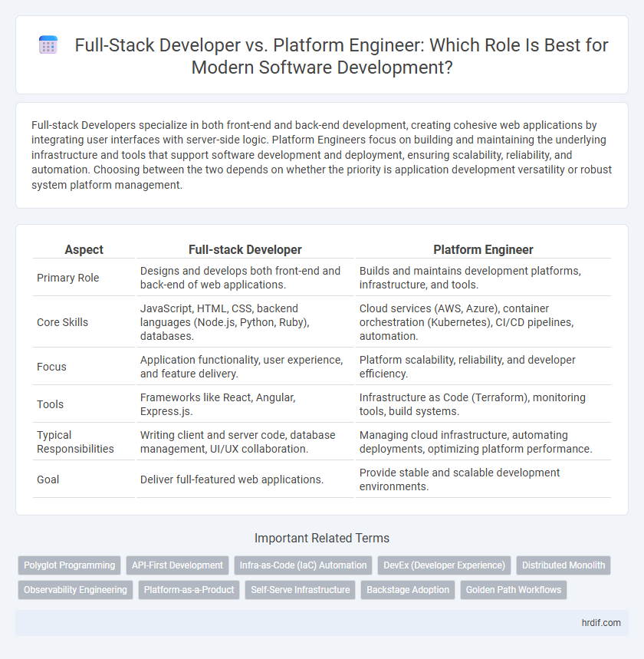Click the Aspect column header
The width and height of the screenshot is (644, 659).
(x=84, y=249)
